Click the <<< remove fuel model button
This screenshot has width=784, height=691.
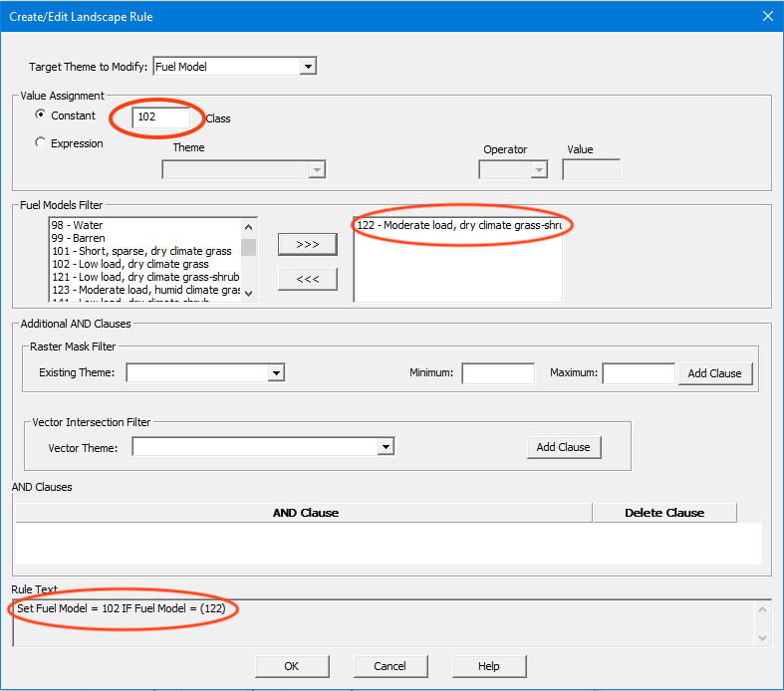308,280
